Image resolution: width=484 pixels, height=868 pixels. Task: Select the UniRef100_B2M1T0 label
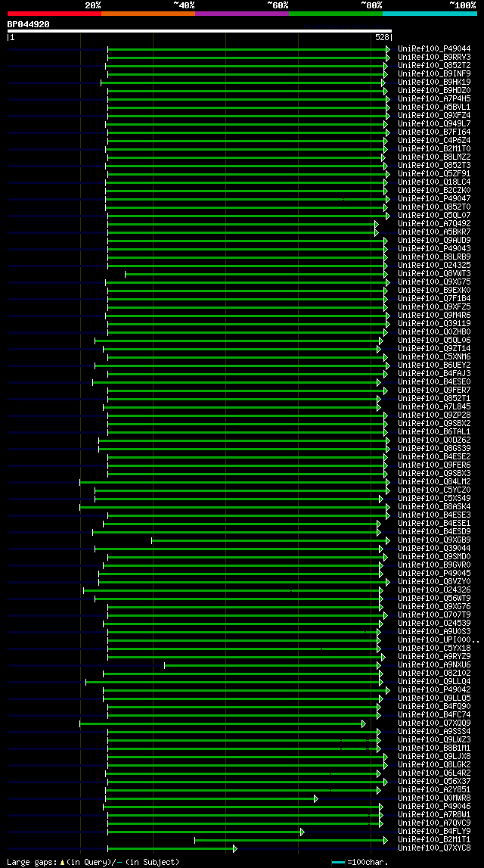click(434, 149)
